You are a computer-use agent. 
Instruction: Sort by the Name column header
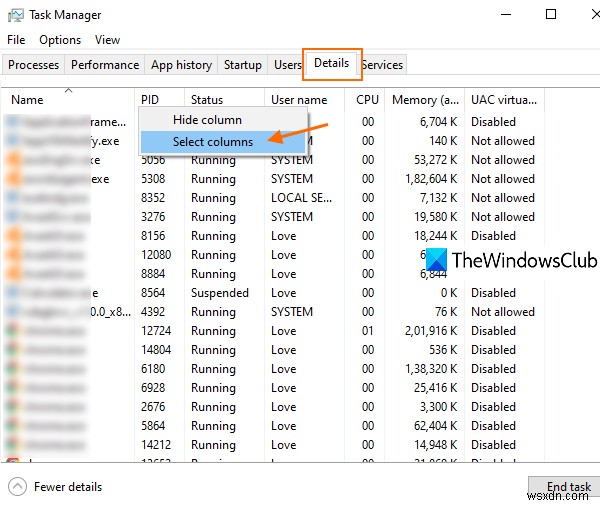pos(67,100)
